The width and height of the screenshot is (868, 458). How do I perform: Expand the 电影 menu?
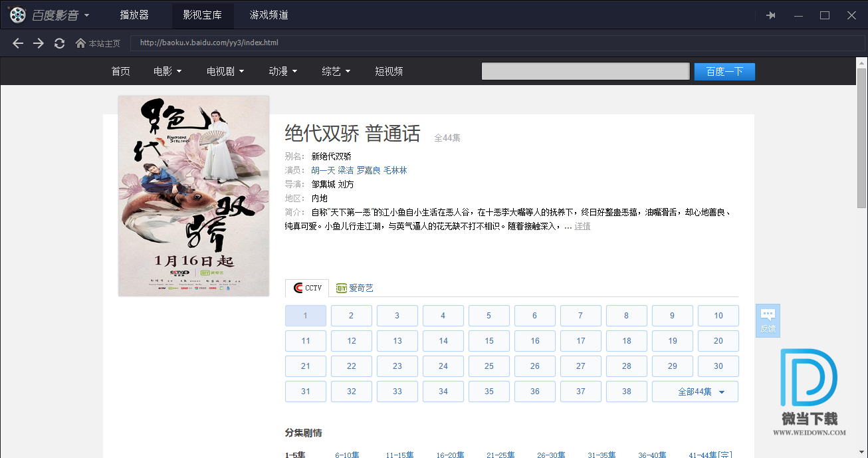(167, 71)
